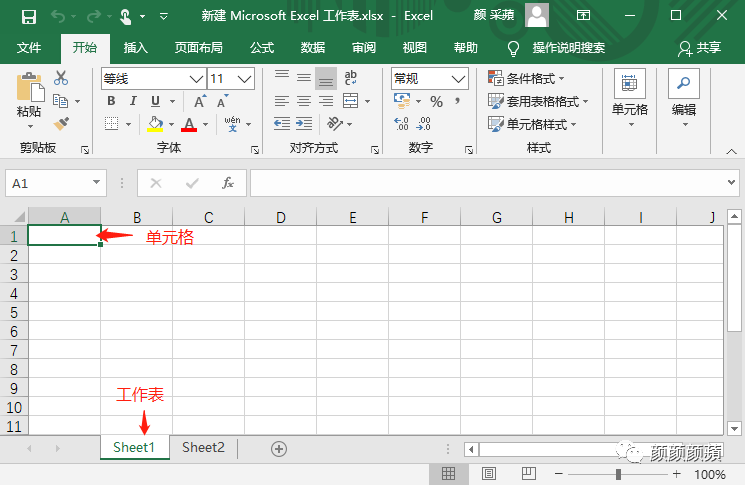Click the 共享 share button
Viewport: 745px width, 485px height.
(x=700, y=48)
